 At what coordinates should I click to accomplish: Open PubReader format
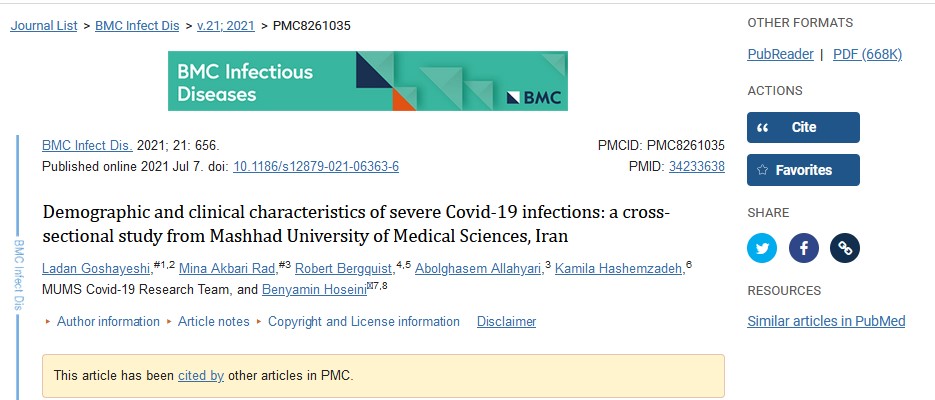[x=780, y=54]
